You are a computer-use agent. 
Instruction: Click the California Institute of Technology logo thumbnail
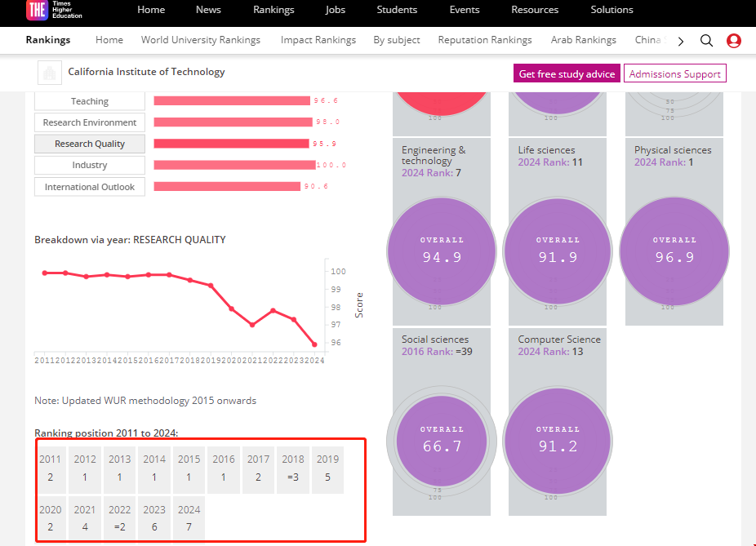coord(50,73)
